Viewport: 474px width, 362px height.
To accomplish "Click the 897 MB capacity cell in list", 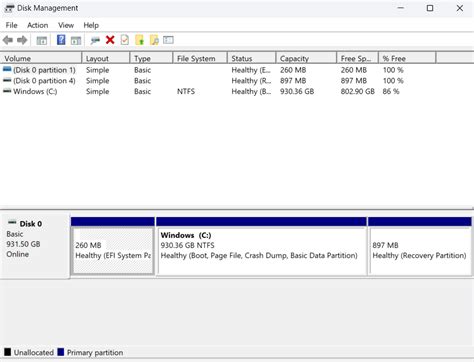I will tap(293, 81).
